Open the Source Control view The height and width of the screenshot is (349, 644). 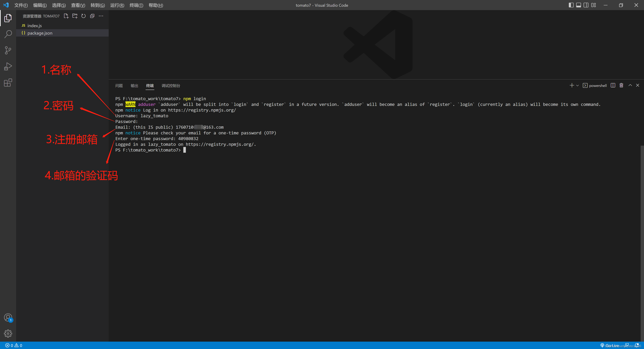pos(8,50)
